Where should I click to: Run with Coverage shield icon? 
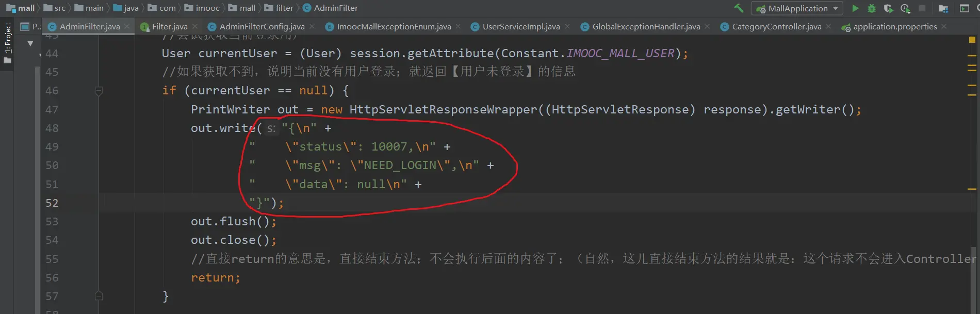[x=888, y=8]
